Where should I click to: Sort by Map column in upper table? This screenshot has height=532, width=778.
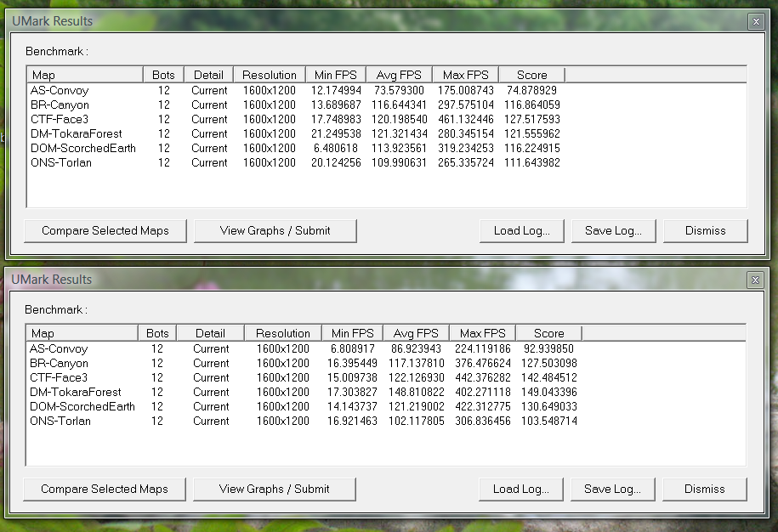click(85, 75)
